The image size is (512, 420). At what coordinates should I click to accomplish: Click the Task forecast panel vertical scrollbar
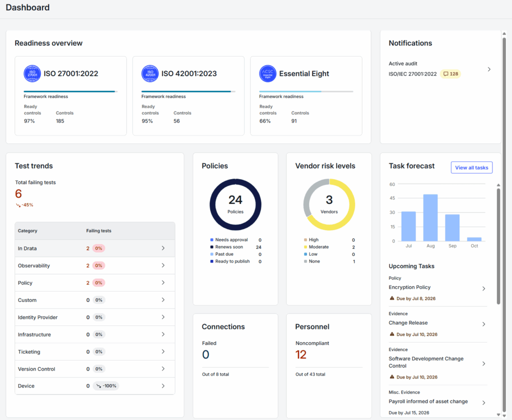(498, 246)
